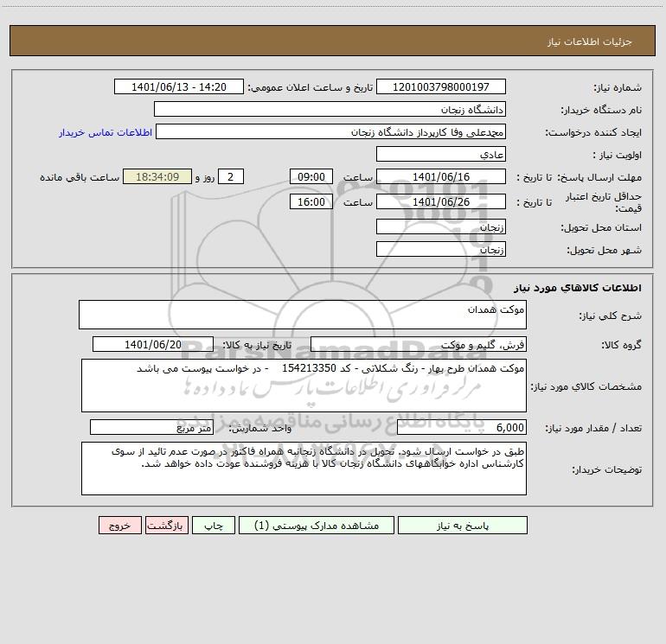Click label تاریخ نیاز به کالا

pos(258,345)
